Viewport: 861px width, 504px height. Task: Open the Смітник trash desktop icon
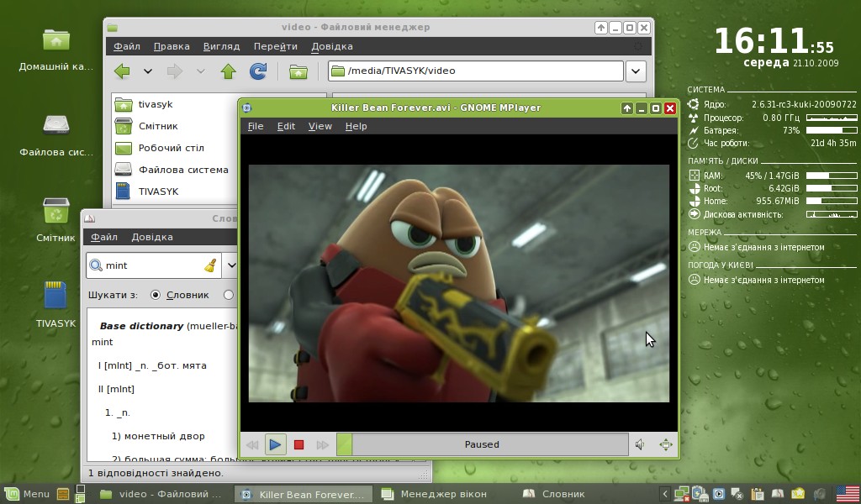[56, 220]
